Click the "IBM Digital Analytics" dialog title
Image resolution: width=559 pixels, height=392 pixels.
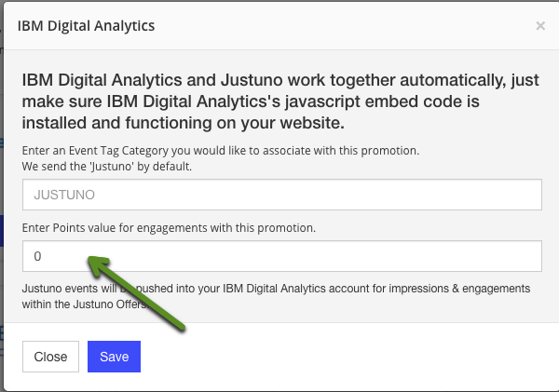click(x=86, y=26)
